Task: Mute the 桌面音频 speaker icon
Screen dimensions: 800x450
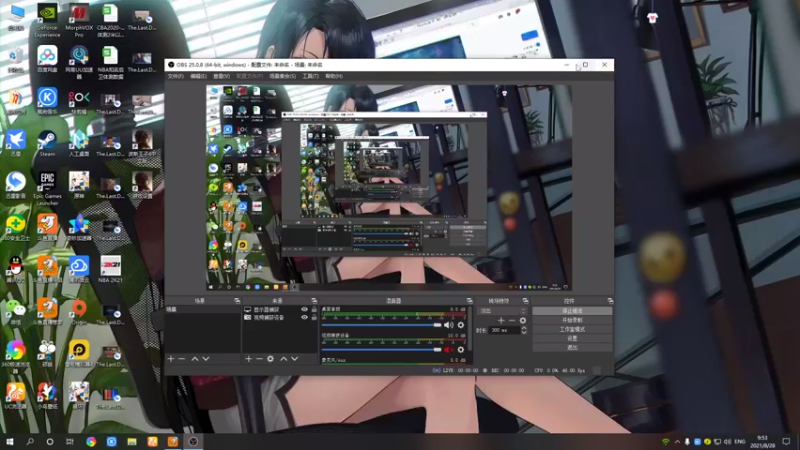Action: pyautogui.click(x=448, y=325)
